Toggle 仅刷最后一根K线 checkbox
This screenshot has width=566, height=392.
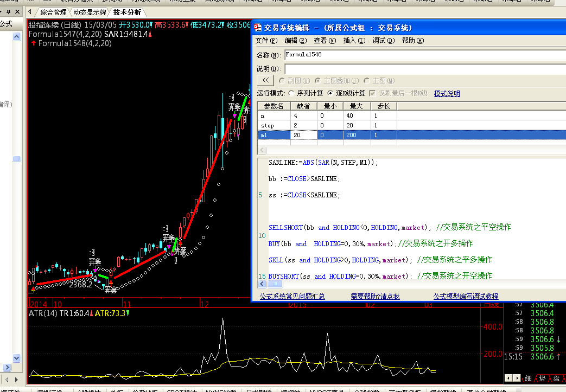tap(372, 93)
